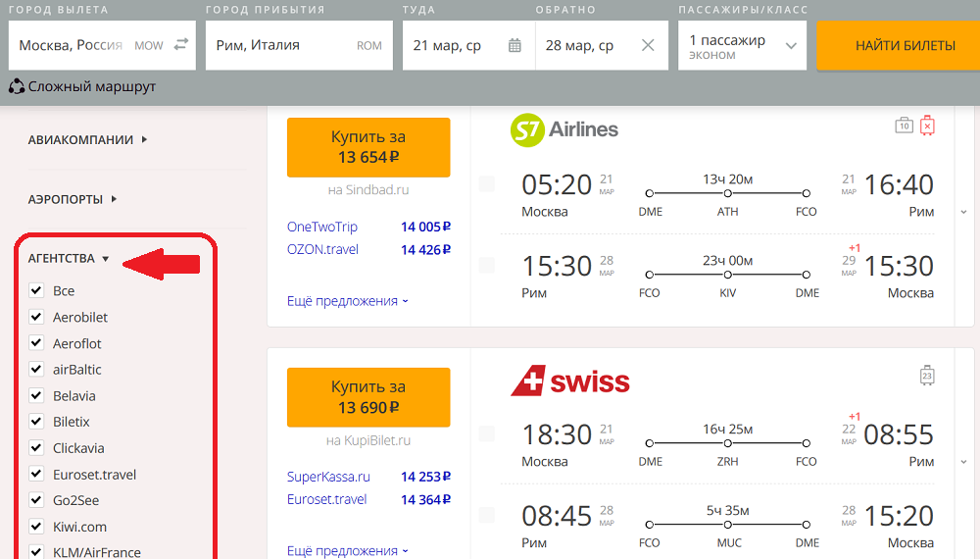Toggle the Kiwi.com checkbox
Image resolution: width=980 pixels, height=559 pixels.
click(x=36, y=526)
